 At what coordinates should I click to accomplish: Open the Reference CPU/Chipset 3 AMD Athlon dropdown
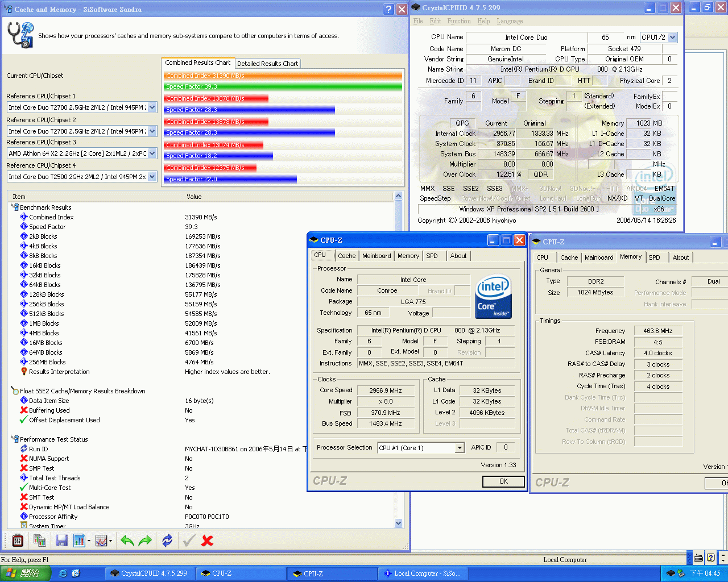point(152,153)
